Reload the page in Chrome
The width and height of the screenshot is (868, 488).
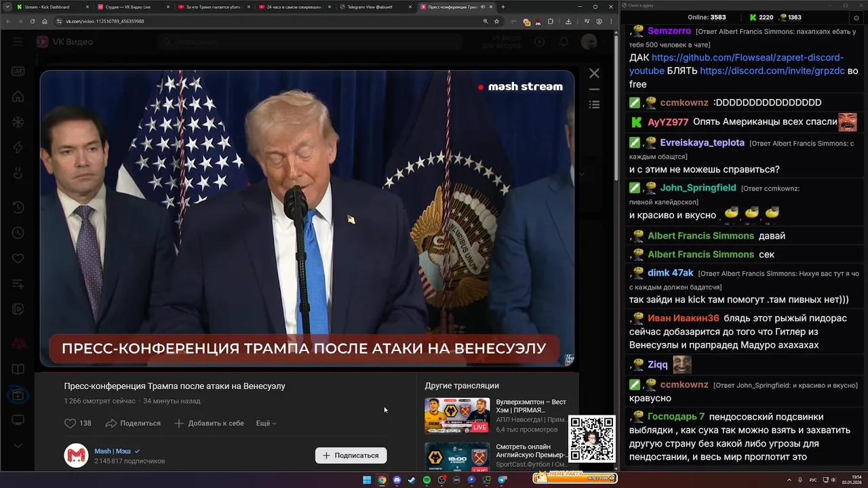pyautogui.click(x=33, y=21)
